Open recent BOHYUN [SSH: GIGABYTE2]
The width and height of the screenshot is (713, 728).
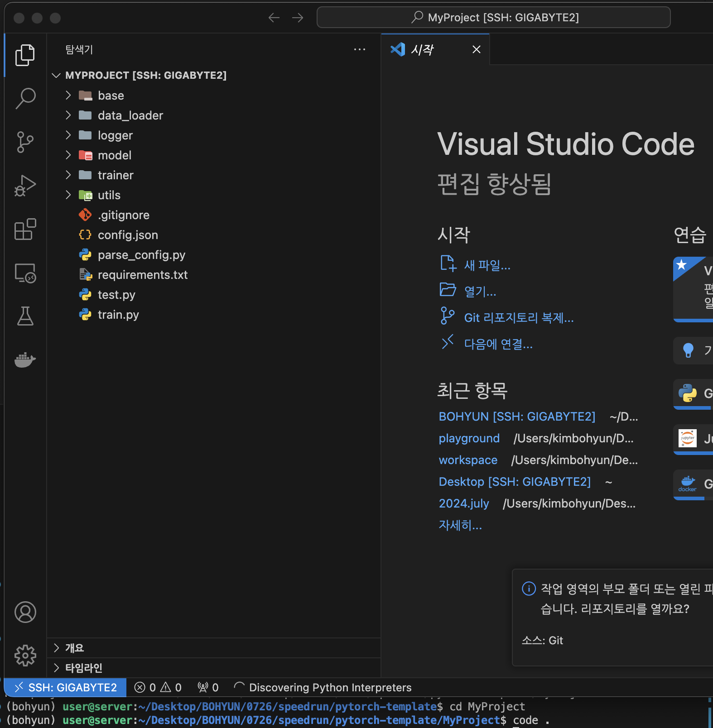pyautogui.click(x=517, y=417)
